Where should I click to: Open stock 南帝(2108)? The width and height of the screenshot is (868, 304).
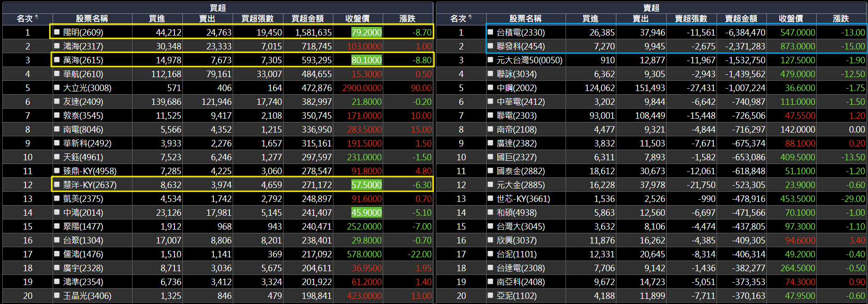[x=517, y=129]
